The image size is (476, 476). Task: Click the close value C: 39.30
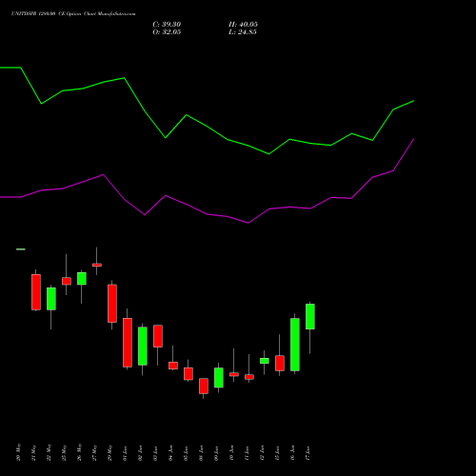click(167, 25)
